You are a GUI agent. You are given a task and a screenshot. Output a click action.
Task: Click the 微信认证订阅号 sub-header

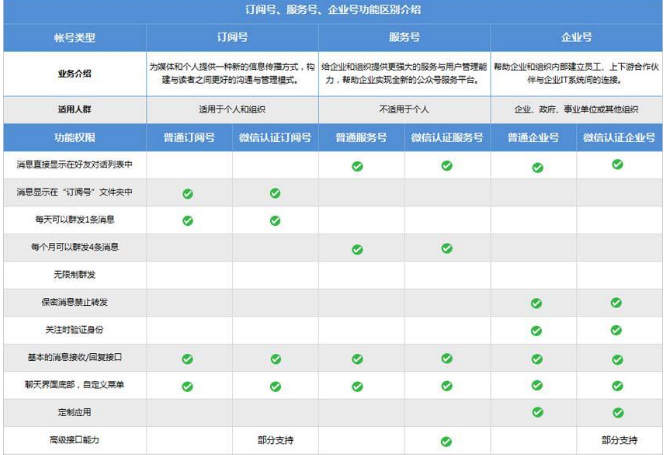275,137
